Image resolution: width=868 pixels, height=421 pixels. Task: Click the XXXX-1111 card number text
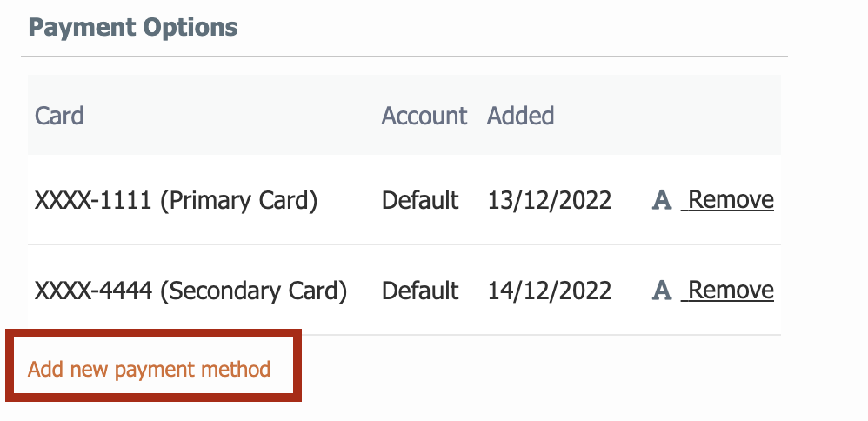click(x=93, y=200)
